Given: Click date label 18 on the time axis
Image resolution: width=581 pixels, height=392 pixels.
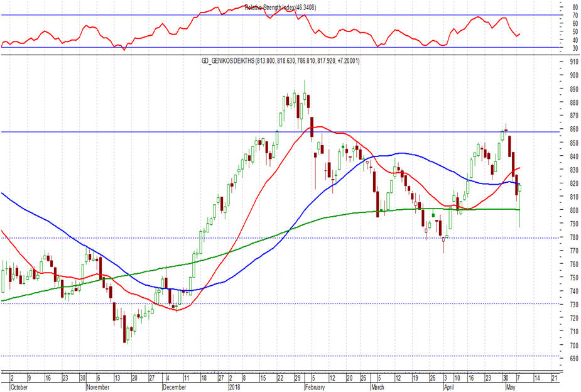Looking at the screenshot, I should click(x=204, y=378).
